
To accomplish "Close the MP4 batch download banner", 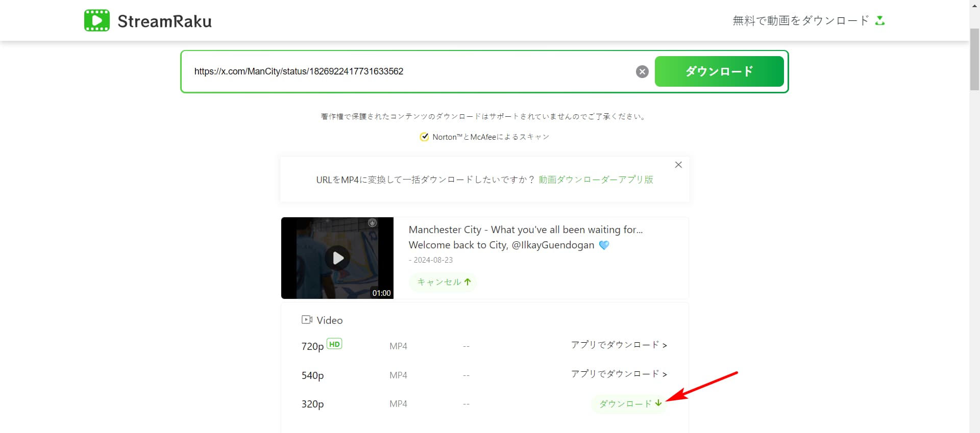I will coord(678,165).
